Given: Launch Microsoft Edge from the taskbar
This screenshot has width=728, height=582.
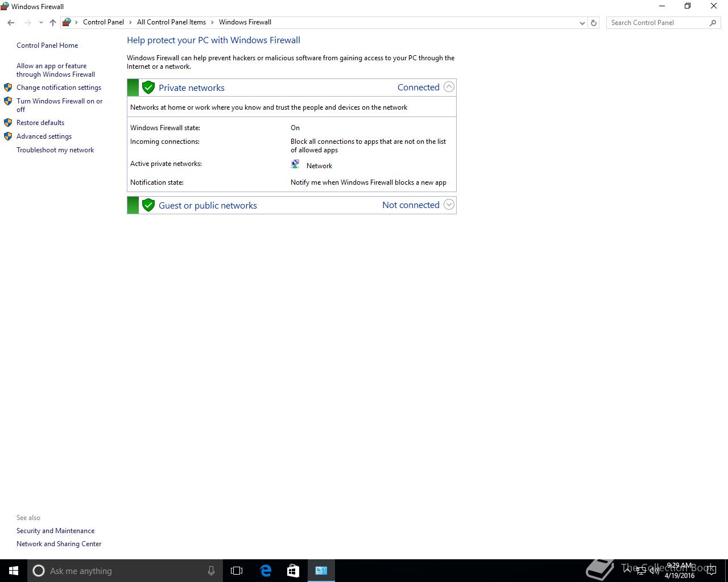Looking at the screenshot, I should 266,571.
